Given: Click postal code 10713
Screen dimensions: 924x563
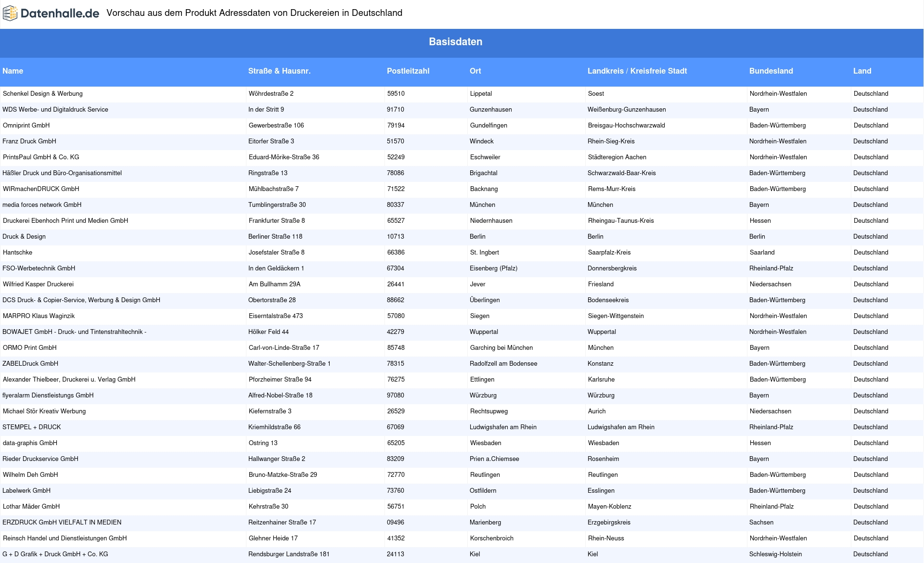Looking at the screenshot, I should [x=396, y=237].
